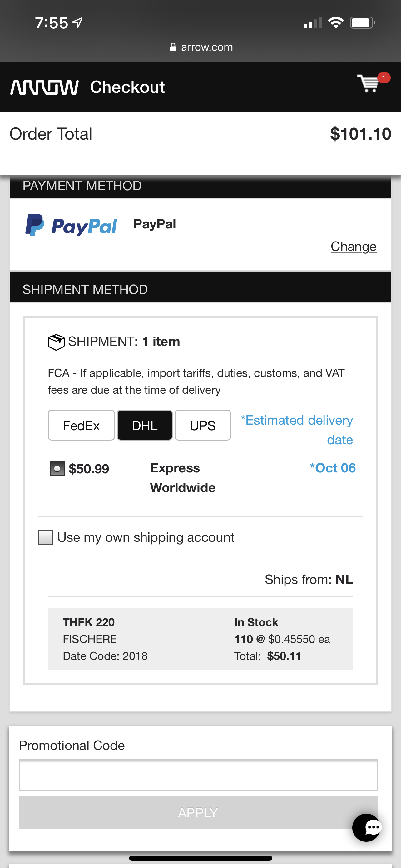
Task: Focus the Promotional Code field
Action: (x=198, y=775)
